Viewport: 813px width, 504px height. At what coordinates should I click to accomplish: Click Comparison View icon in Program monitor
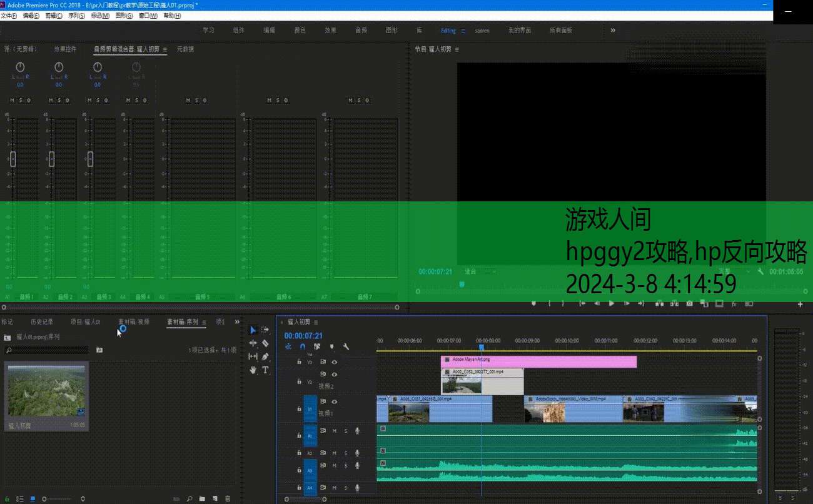(x=749, y=303)
